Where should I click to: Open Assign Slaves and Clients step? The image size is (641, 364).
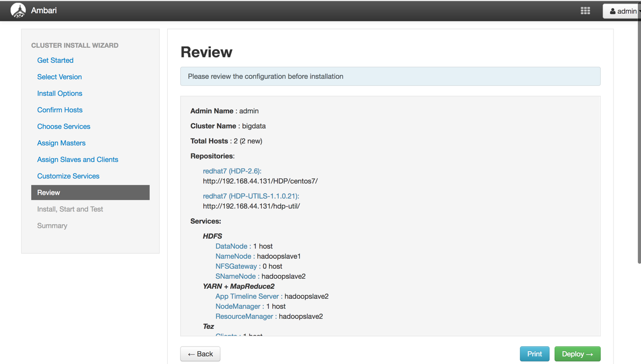(78, 159)
